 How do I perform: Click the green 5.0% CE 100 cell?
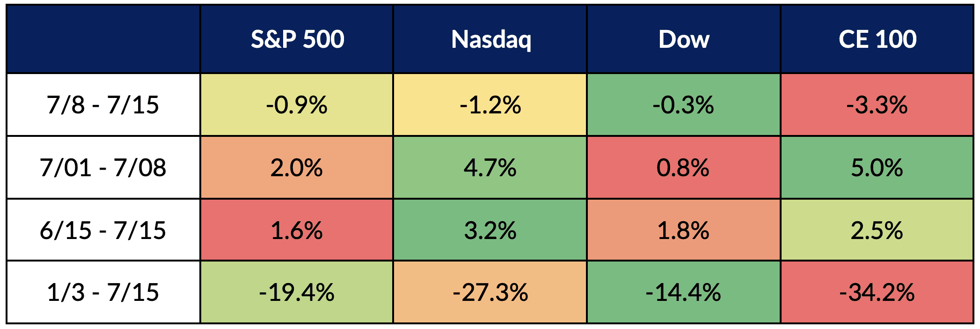tap(877, 167)
